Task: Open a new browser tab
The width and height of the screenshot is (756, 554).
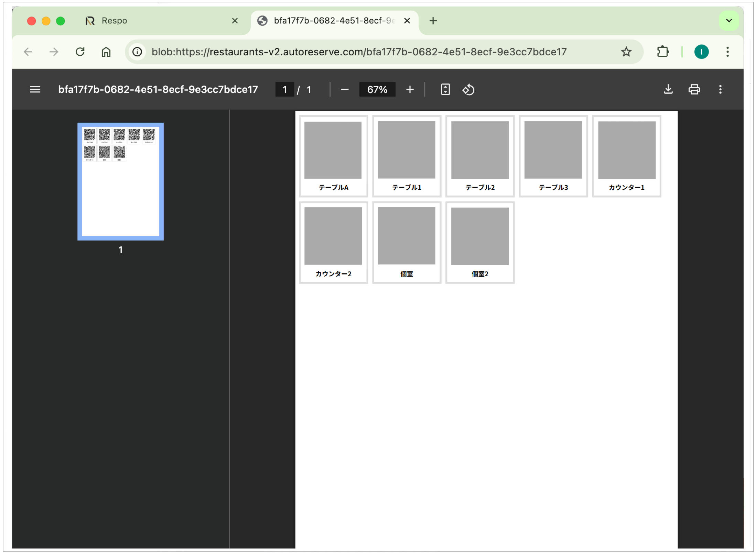Action: click(x=433, y=21)
